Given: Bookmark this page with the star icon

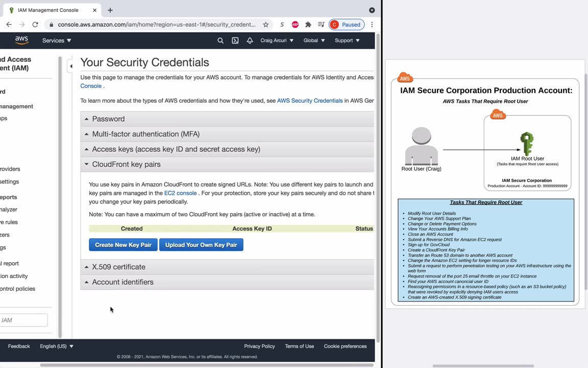Looking at the screenshot, I should click(x=265, y=25).
